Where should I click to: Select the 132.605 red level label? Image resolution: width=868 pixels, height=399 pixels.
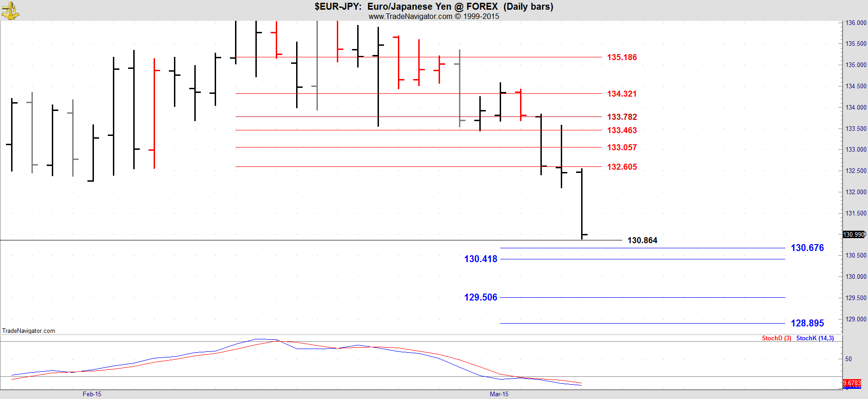tap(621, 167)
